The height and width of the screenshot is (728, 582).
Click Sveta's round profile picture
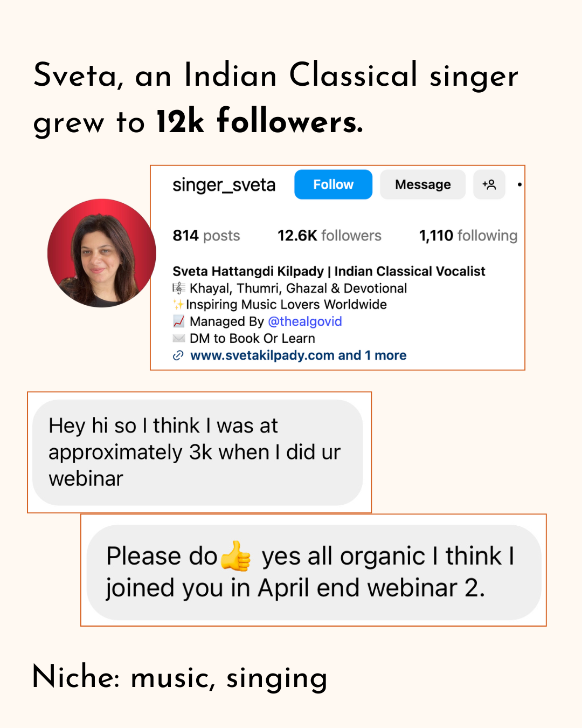102,253
